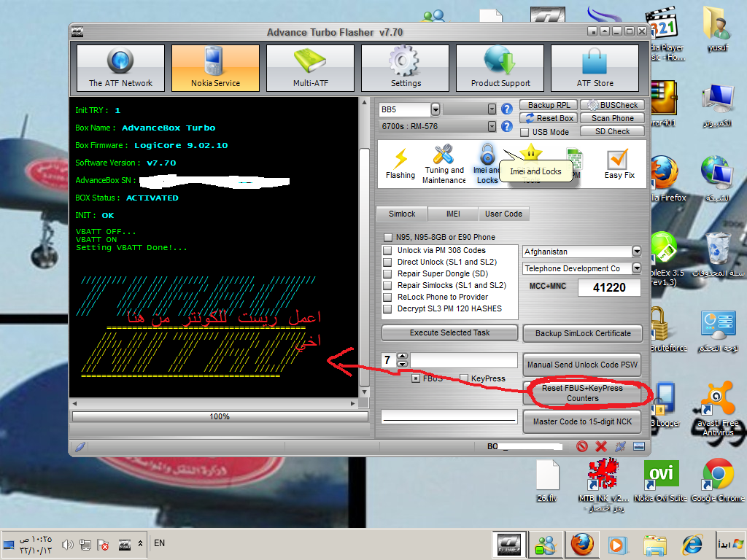Open Product Support section

pyautogui.click(x=500, y=68)
